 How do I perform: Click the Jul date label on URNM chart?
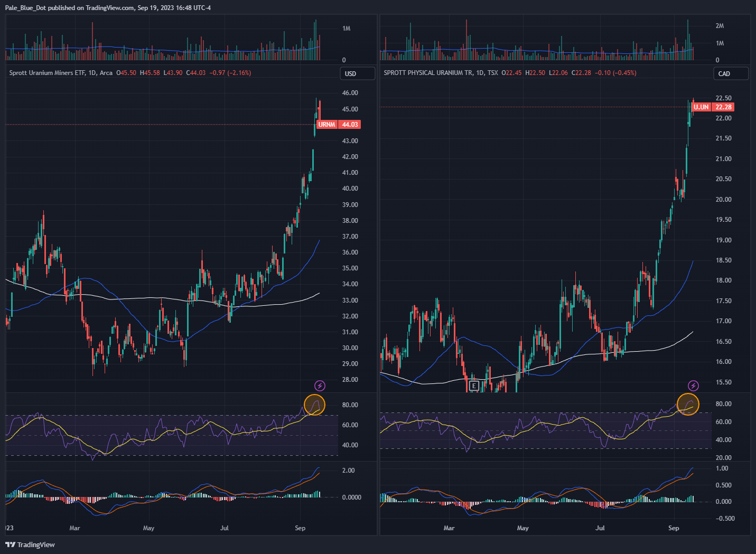pos(225,528)
